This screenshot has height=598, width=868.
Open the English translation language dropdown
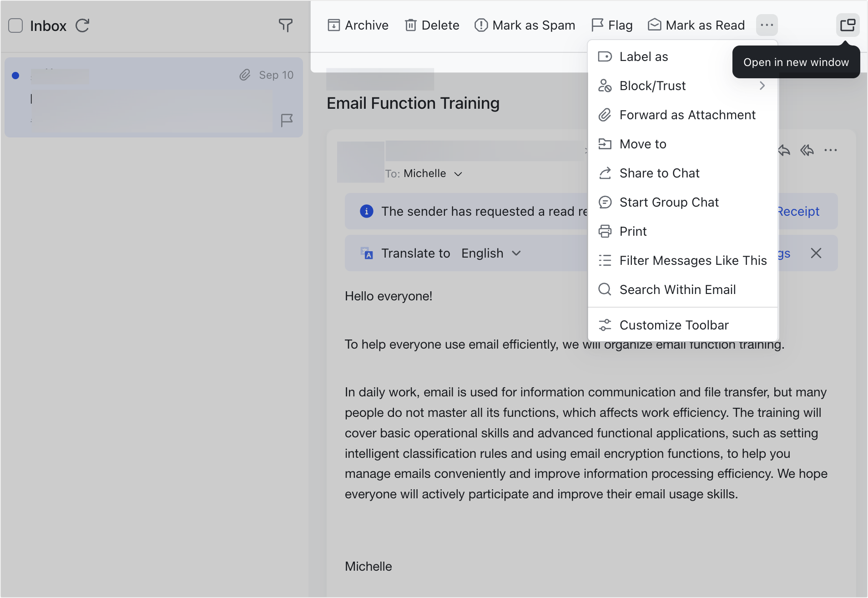491,253
